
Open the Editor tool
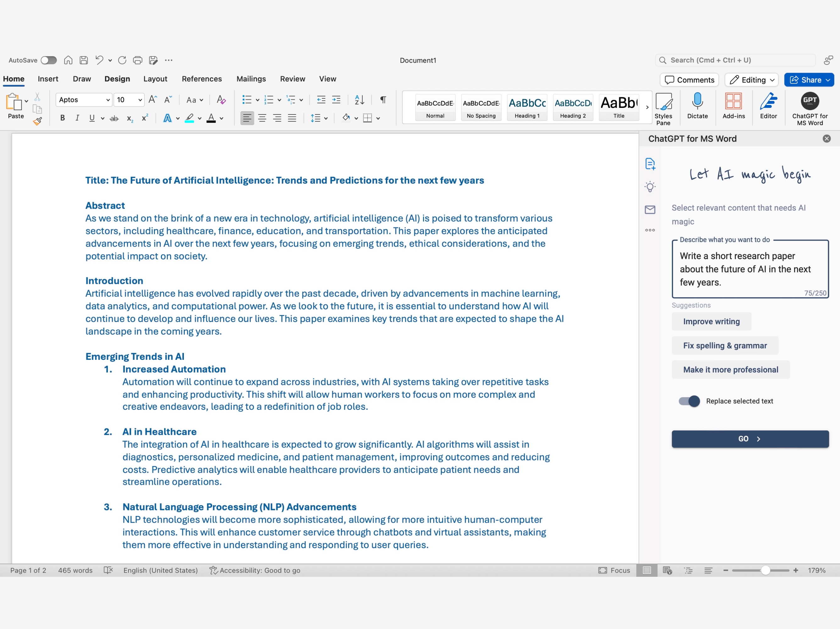click(768, 106)
